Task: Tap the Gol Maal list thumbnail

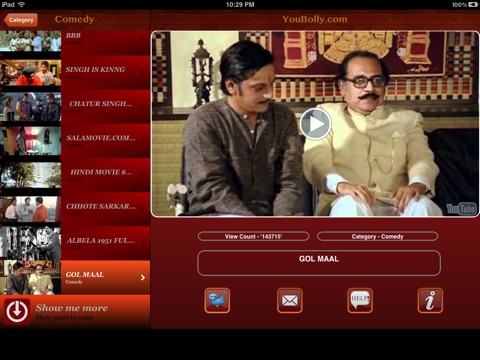Action: pos(30,278)
